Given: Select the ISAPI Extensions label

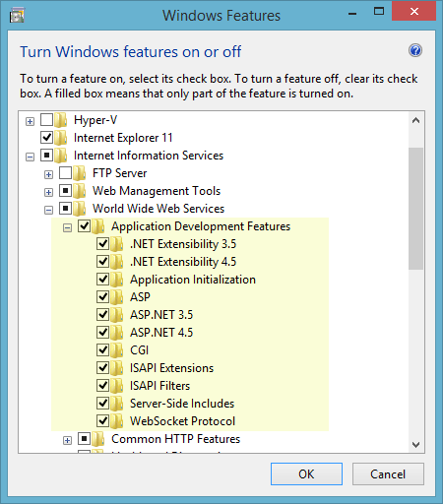Looking at the screenshot, I should [171, 368].
